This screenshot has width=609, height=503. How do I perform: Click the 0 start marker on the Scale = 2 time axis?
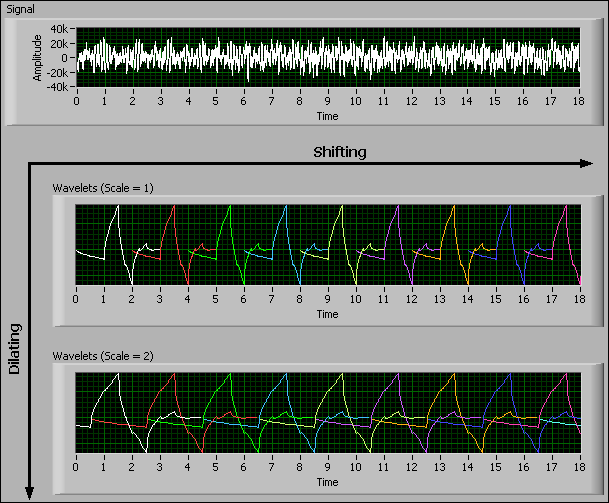(x=76, y=468)
